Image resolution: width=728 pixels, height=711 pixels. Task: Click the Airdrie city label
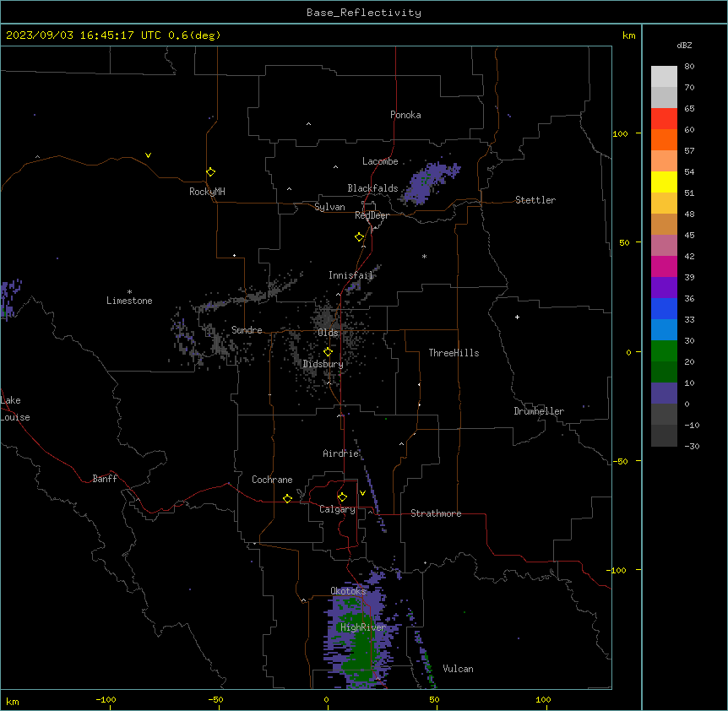click(341, 453)
